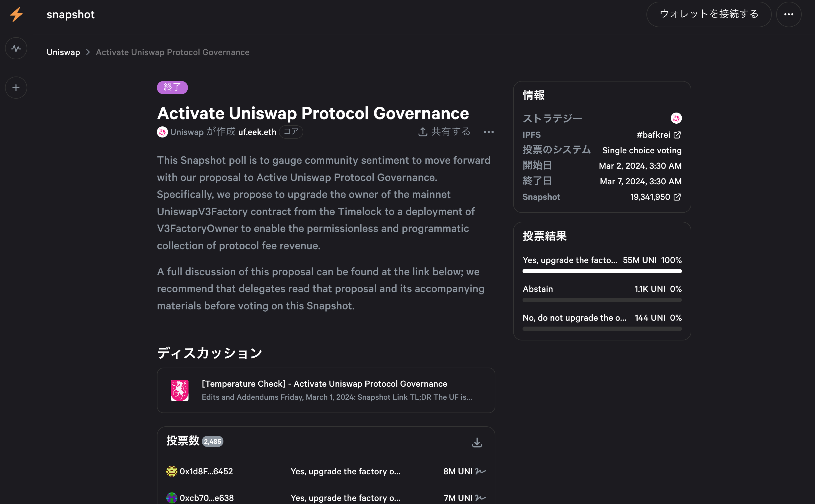This screenshot has width=815, height=504.
Task: Go to Uniswap in the breadcrumb
Action: [x=63, y=52]
